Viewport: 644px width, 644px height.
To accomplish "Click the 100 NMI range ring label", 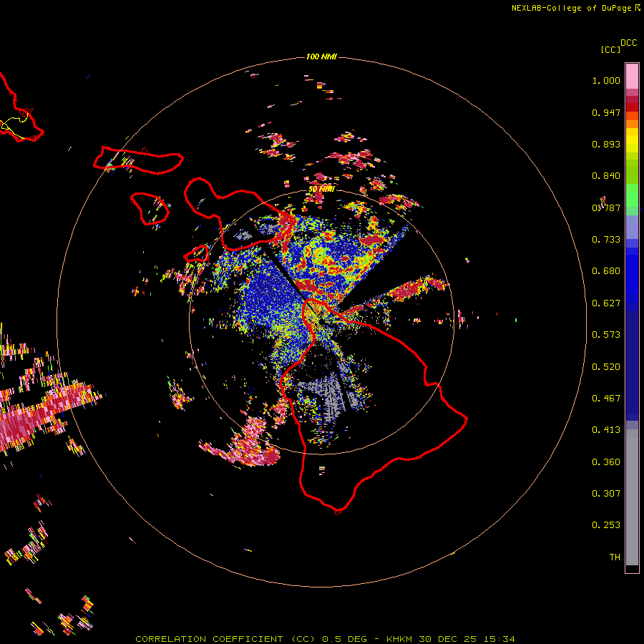I will coord(321,57).
